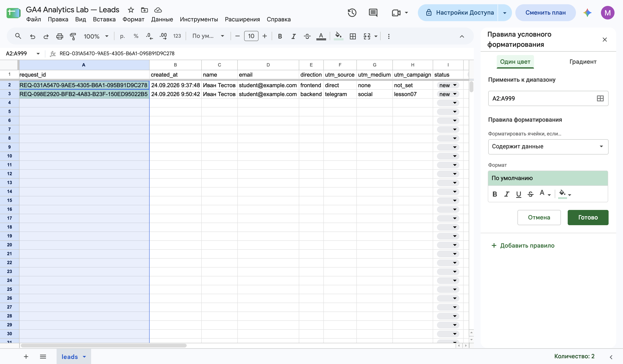Apply strikethrough from main toolbar
Viewport: 623px width, 364px height.
(x=307, y=37)
